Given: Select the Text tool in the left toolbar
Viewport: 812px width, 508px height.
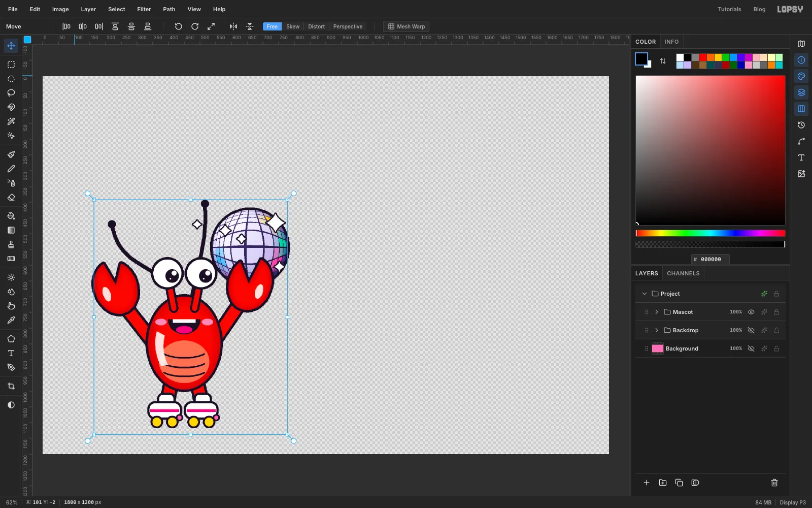Looking at the screenshot, I should point(11,353).
